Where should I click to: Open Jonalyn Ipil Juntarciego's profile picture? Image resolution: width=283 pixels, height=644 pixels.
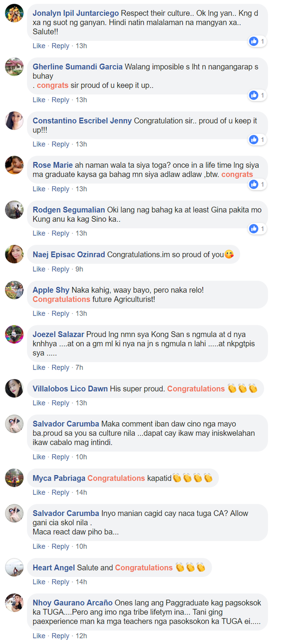[x=14, y=13]
